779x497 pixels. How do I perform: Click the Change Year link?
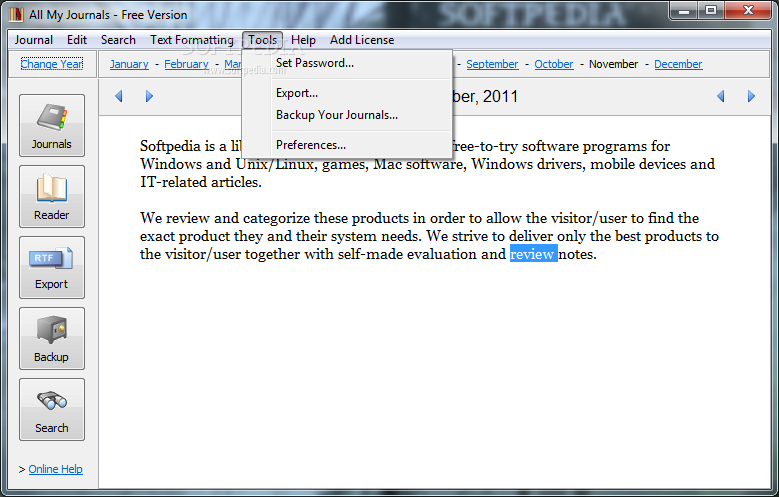[52, 64]
